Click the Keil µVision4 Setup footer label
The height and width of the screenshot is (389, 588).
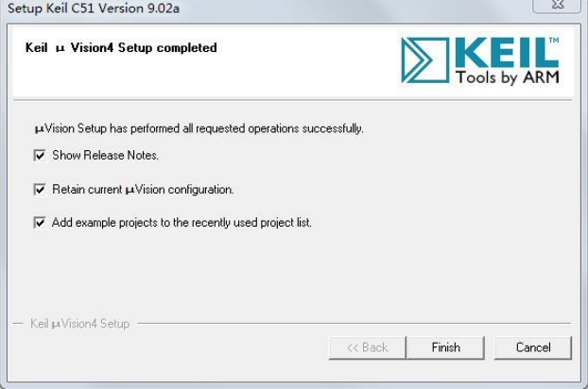79,324
